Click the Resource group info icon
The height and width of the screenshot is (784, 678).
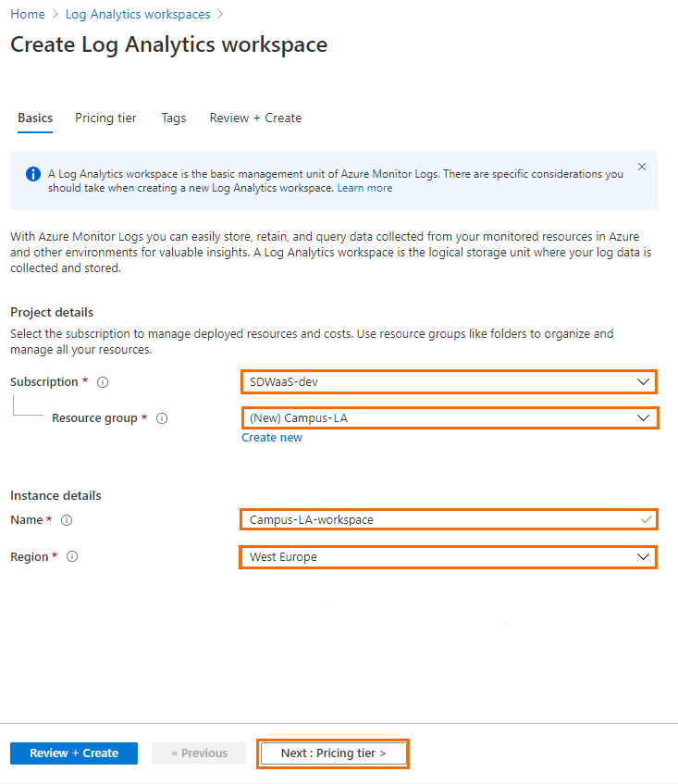click(162, 418)
